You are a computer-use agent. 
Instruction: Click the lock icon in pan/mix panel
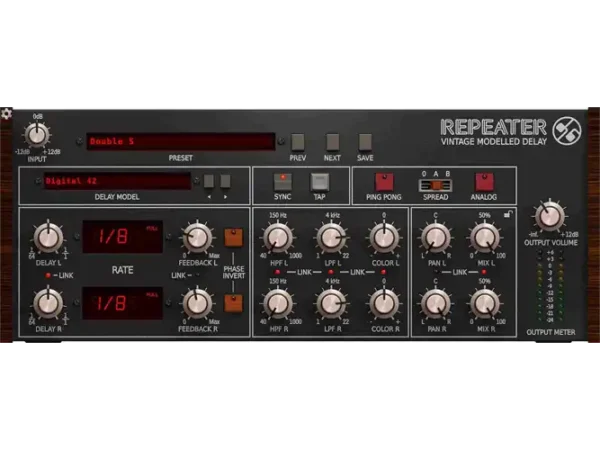(x=508, y=215)
